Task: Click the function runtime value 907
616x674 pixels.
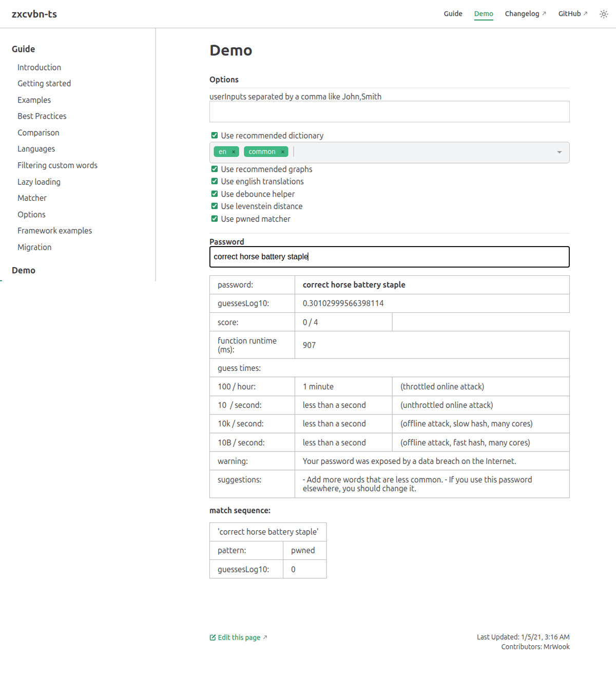Action: click(309, 345)
